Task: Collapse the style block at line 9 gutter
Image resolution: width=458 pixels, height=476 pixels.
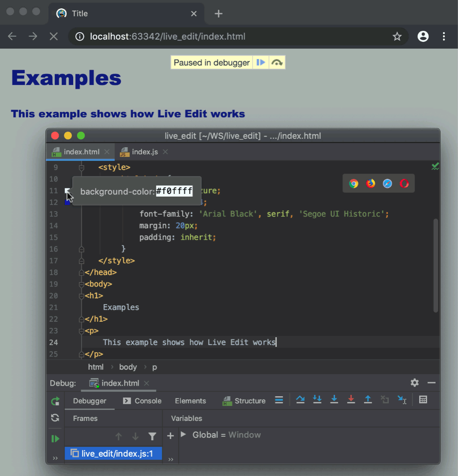Action: (81, 167)
